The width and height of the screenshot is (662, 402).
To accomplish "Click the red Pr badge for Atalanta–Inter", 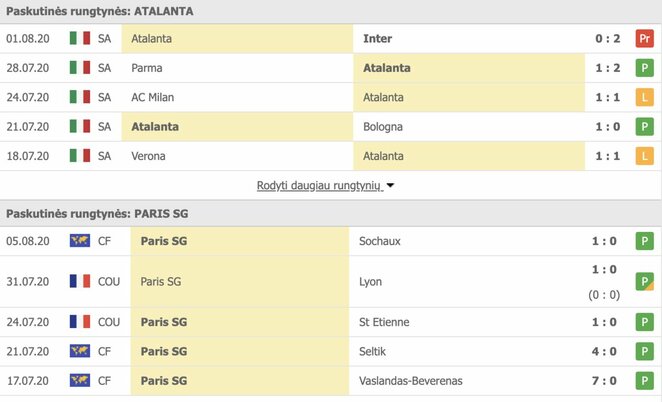I will (x=645, y=39).
